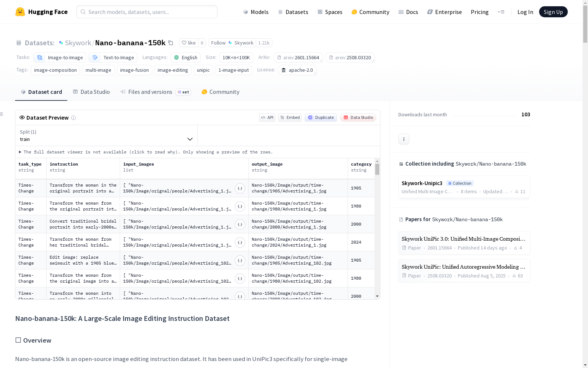Open arxiv:2508.03320 paper tag

click(350, 57)
